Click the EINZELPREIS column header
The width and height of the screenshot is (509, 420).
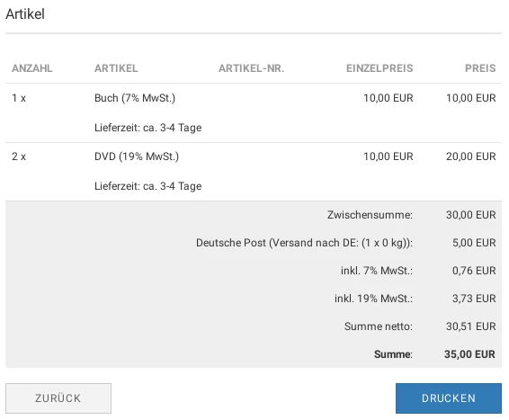point(380,68)
